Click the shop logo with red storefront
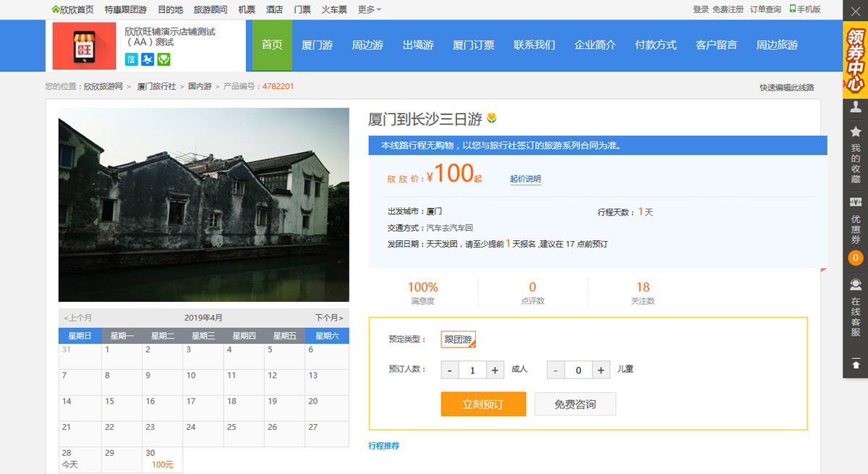Image resolution: width=868 pixels, height=474 pixels. (84, 46)
